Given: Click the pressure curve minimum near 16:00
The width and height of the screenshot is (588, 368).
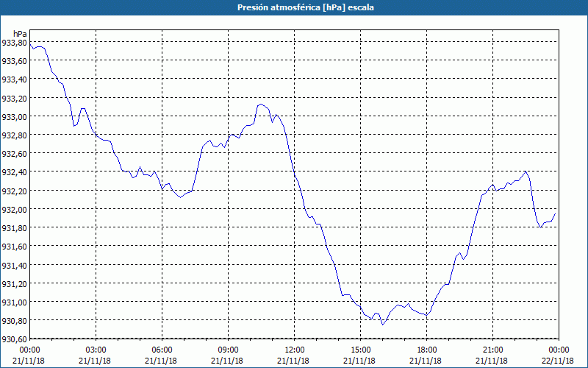Looking at the screenshot, I should [382, 324].
